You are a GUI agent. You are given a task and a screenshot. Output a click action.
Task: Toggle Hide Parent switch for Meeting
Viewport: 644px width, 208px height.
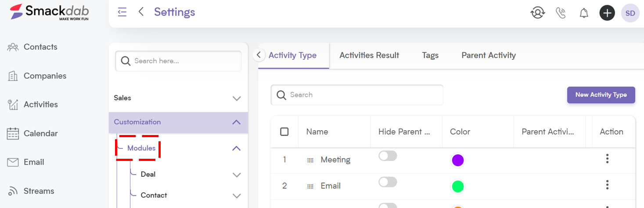pyautogui.click(x=388, y=156)
